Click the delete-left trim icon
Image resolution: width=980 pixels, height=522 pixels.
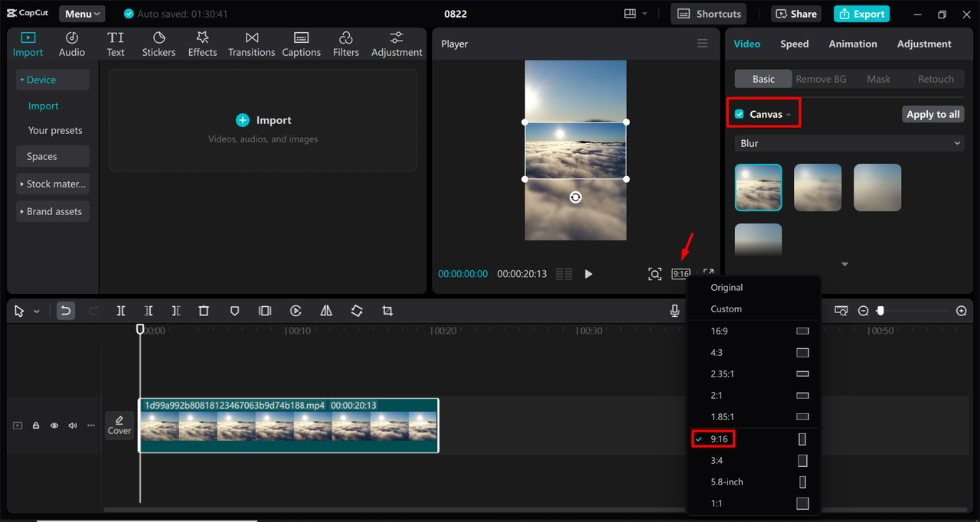coord(149,311)
